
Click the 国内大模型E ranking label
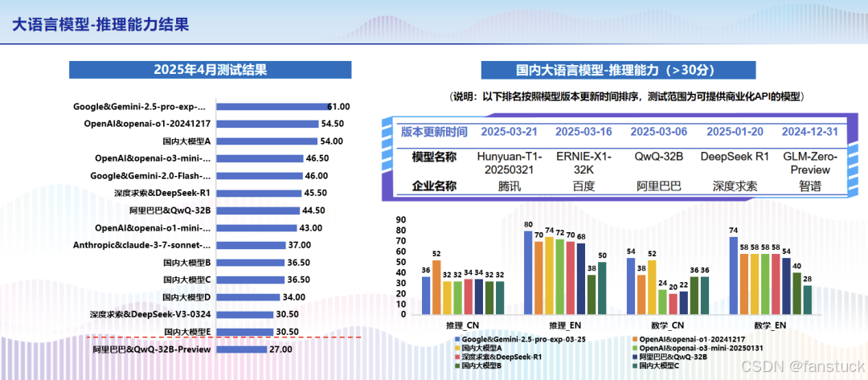point(187,331)
